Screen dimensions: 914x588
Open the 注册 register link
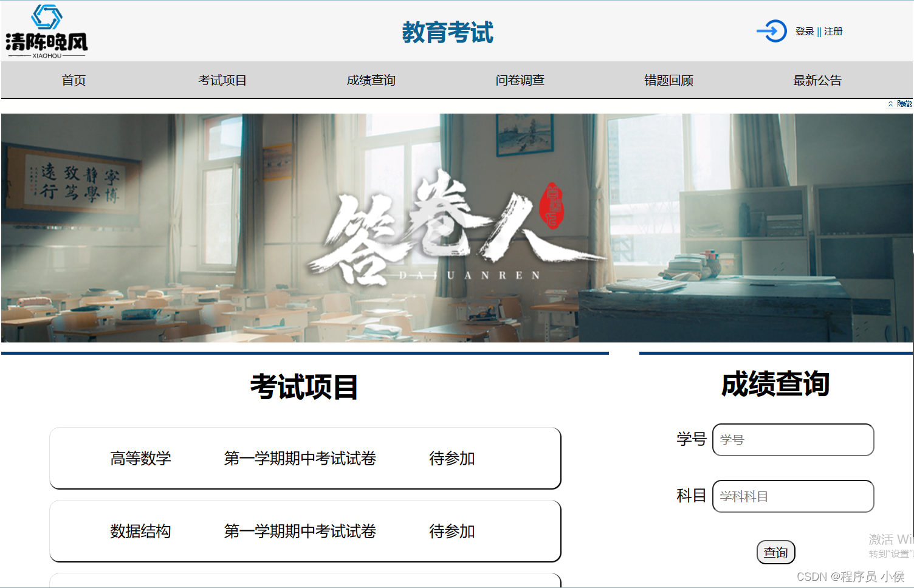coord(833,32)
